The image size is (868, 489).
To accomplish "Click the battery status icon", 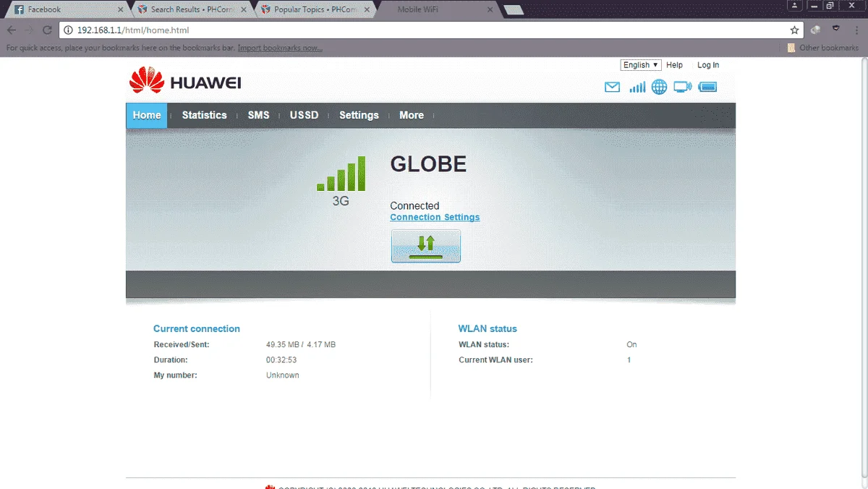I will (x=707, y=88).
